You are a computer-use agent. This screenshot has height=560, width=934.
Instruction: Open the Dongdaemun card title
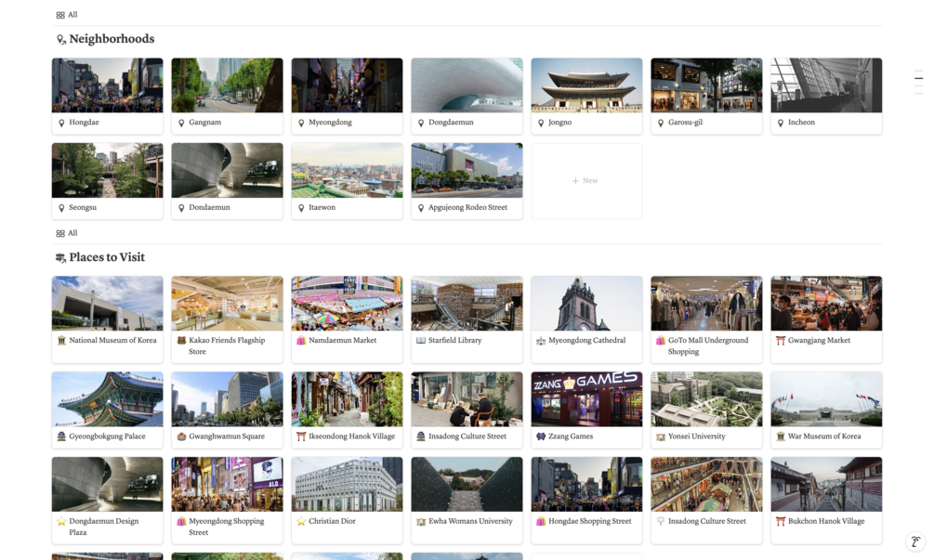(x=451, y=123)
